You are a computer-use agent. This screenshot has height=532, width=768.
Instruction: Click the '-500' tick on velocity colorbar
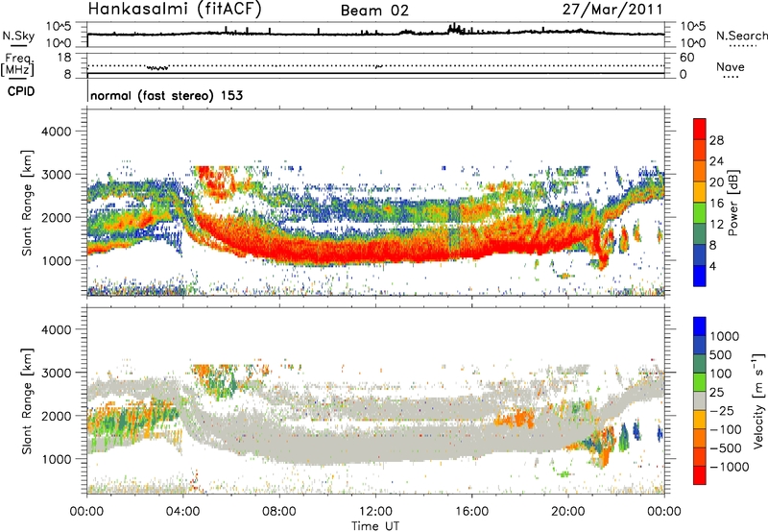(x=726, y=447)
